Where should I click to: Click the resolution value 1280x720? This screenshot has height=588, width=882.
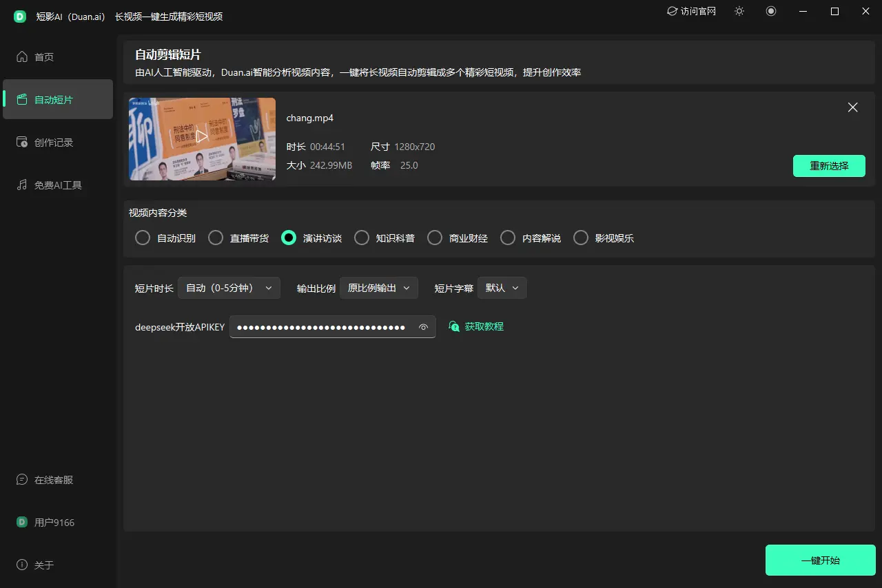pos(415,147)
